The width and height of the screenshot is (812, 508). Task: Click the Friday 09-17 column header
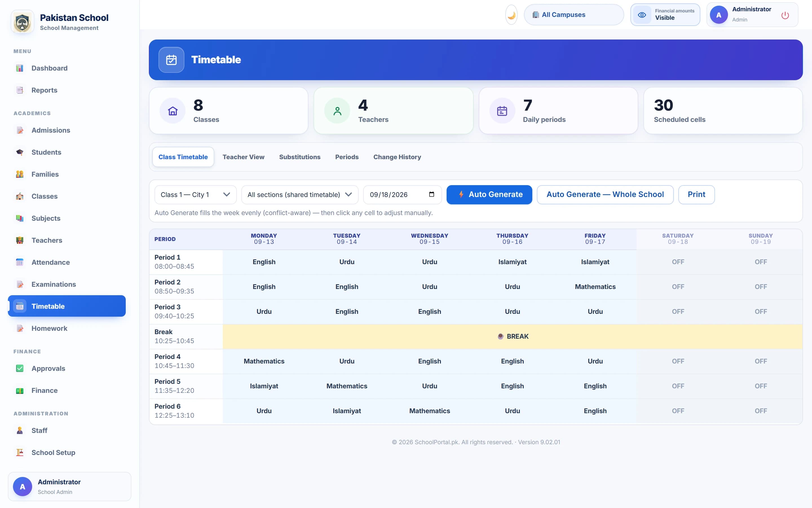pos(595,239)
